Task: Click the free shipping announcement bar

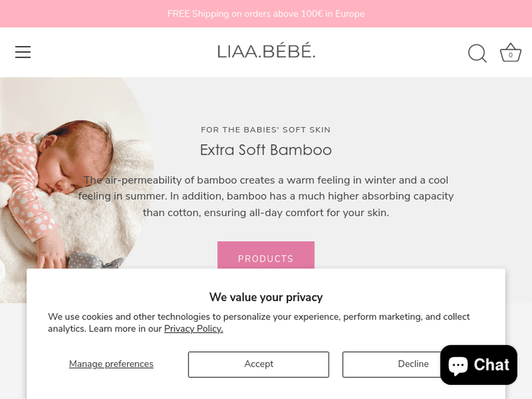Action: coord(266,13)
